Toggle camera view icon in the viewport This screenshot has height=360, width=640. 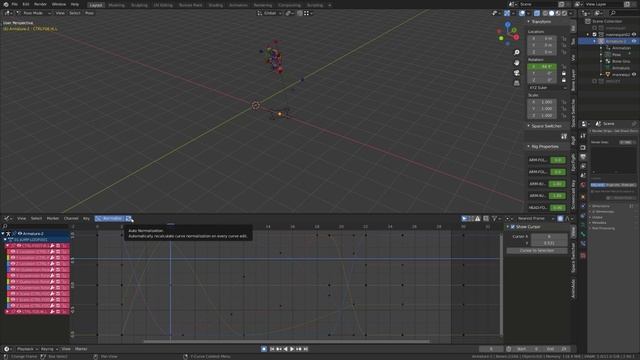[x=517, y=73]
